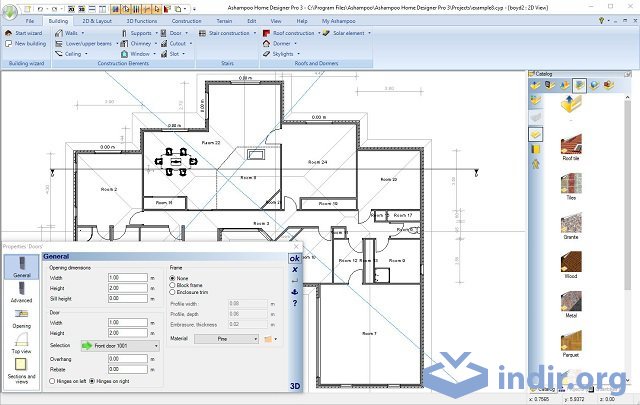This screenshot has width=640, height=405.
Task: Select the Dormer tool icon
Action: pos(267,43)
